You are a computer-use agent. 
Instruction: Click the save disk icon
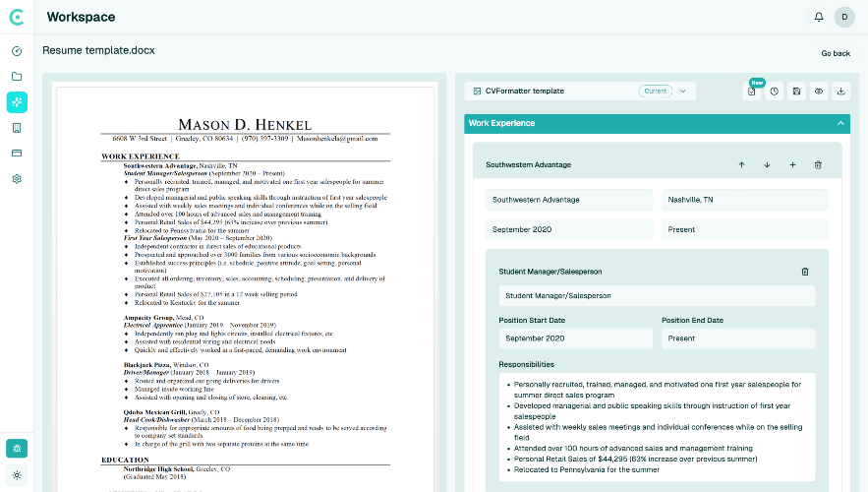[x=796, y=92]
